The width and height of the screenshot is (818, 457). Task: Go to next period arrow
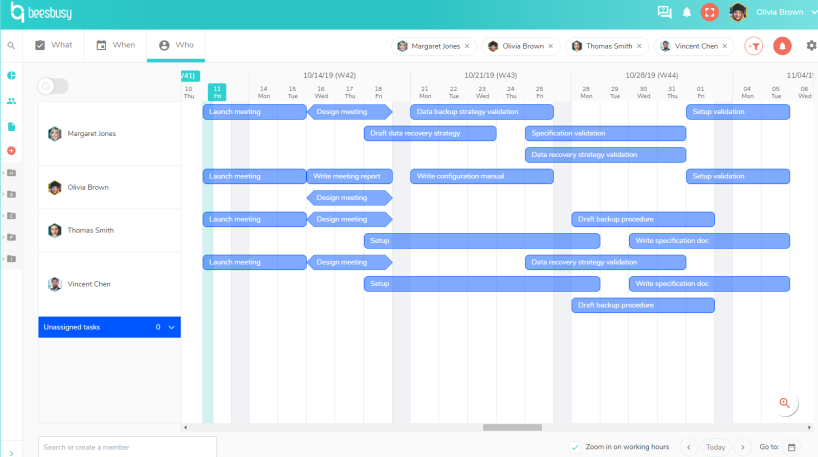[742, 447]
